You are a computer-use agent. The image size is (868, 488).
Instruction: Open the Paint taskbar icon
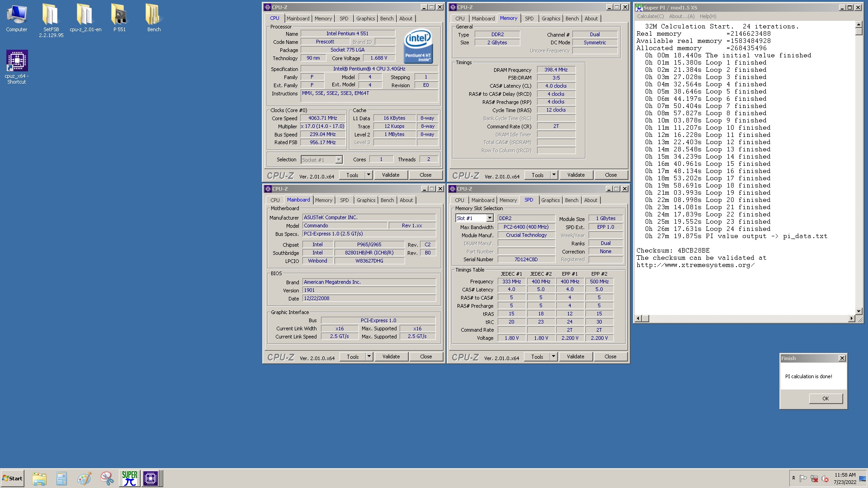tap(84, 479)
